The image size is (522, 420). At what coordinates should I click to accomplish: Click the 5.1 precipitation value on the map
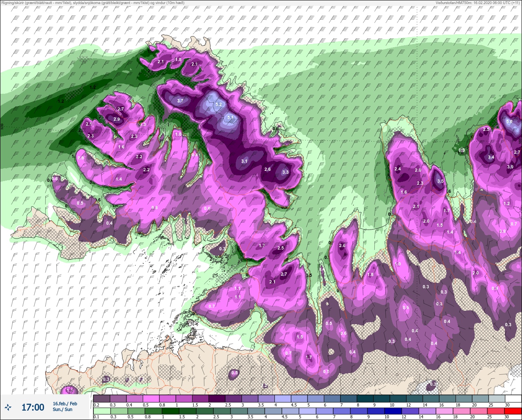230,117
